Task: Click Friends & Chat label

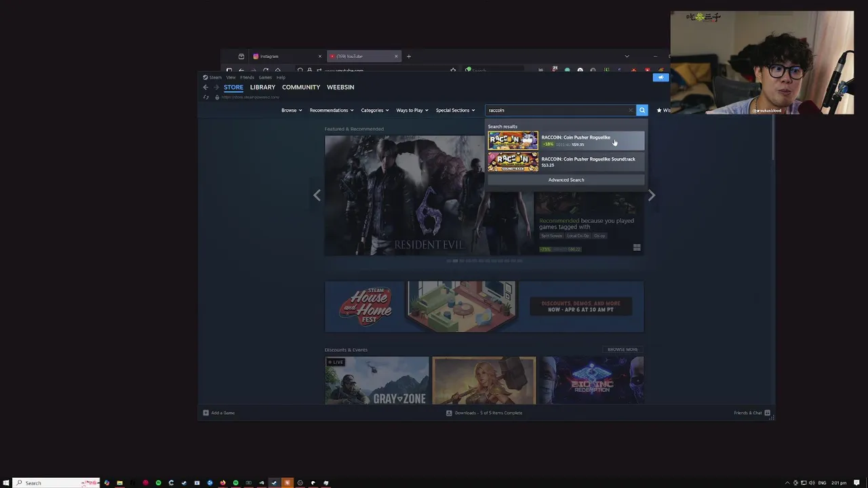Action: pyautogui.click(x=748, y=413)
